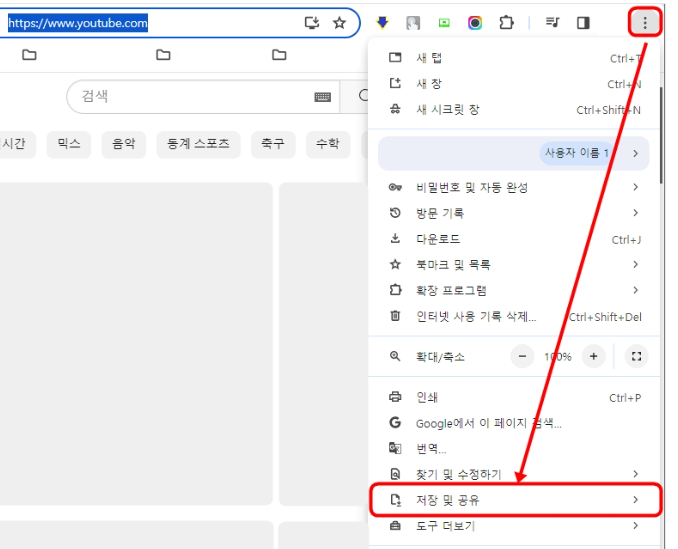Select the 축구 filter chip
Viewport: 678px width, 549px height.
click(x=273, y=144)
